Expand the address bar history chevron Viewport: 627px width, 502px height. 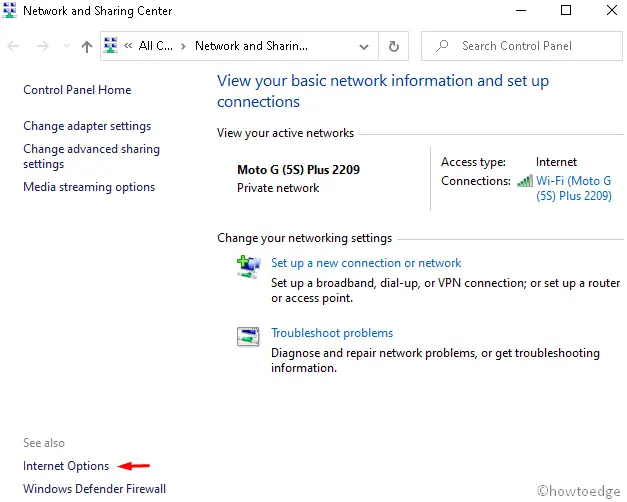tap(363, 46)
